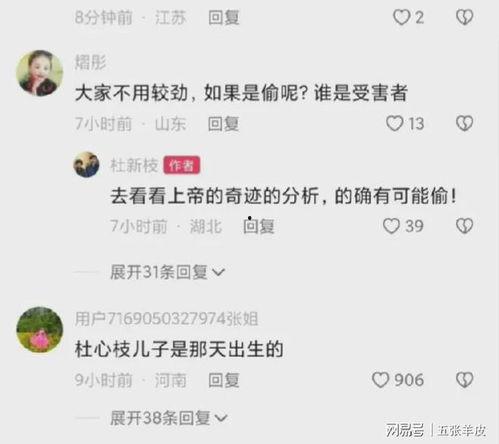Open avatar of the 山东 commenter
The width and height of the screenshot is (499, 444).
(40, 73)
